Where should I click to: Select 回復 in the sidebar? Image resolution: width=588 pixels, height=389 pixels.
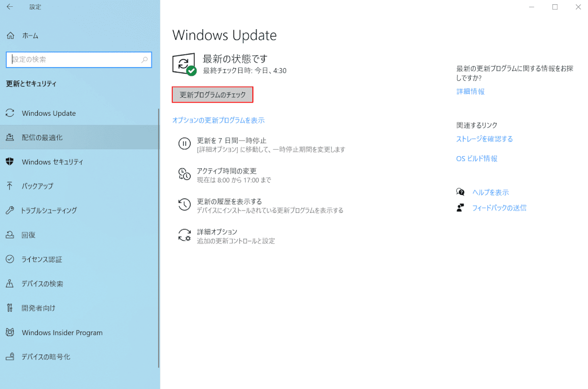pyautogui.click(x=80, y=235)
